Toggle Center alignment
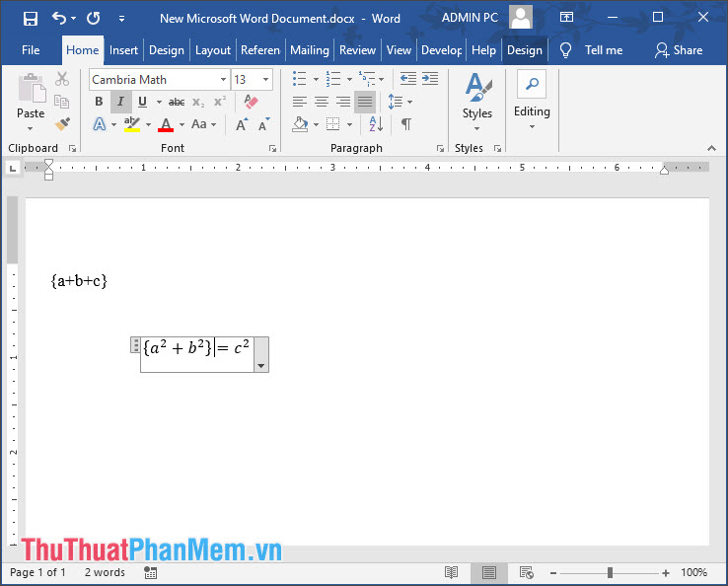The width and height of the screenshot is (728, 586). (322, 102)
